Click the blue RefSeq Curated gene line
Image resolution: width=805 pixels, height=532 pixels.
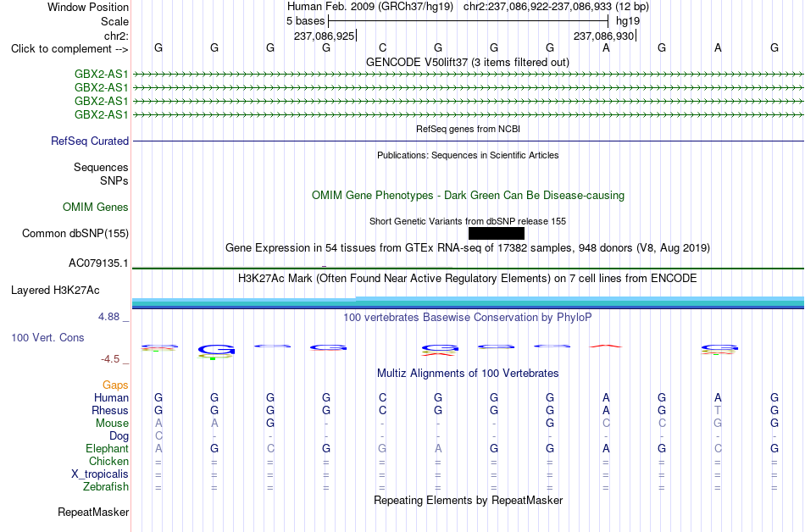coord(469,141)
